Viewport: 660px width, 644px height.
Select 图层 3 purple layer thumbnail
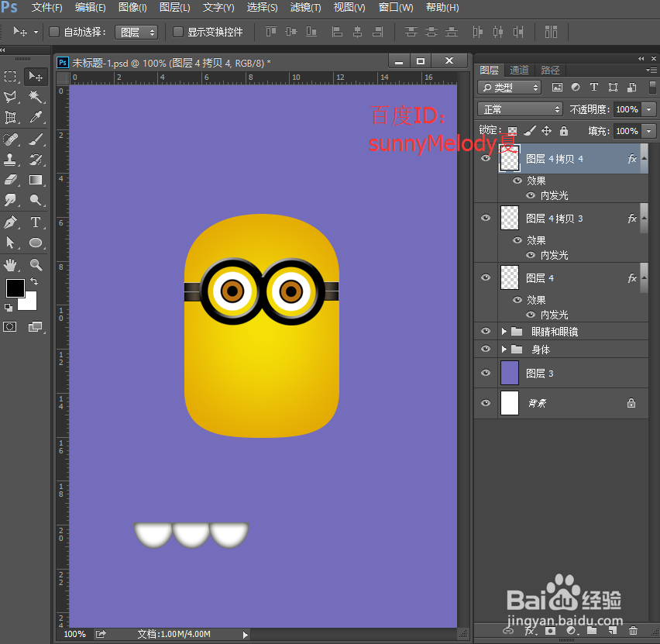pyautogui.click(x=509, y=374)
